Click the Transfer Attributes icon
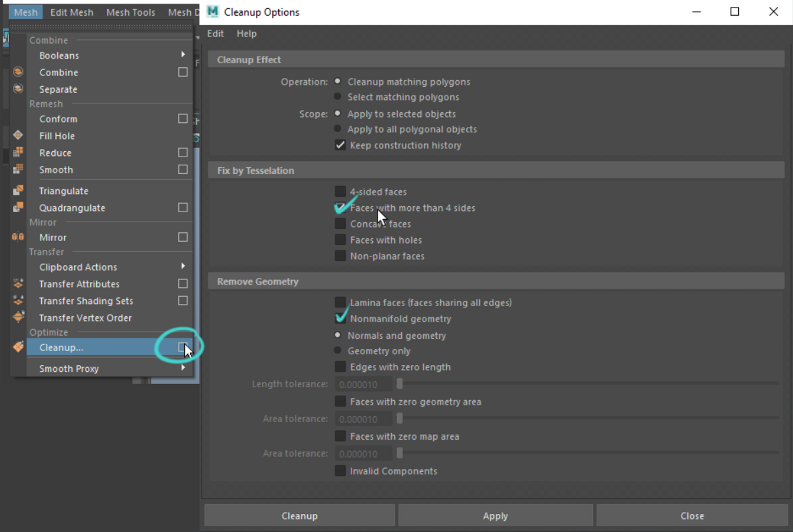The image size is (793, 532). [x=18, y=284]
